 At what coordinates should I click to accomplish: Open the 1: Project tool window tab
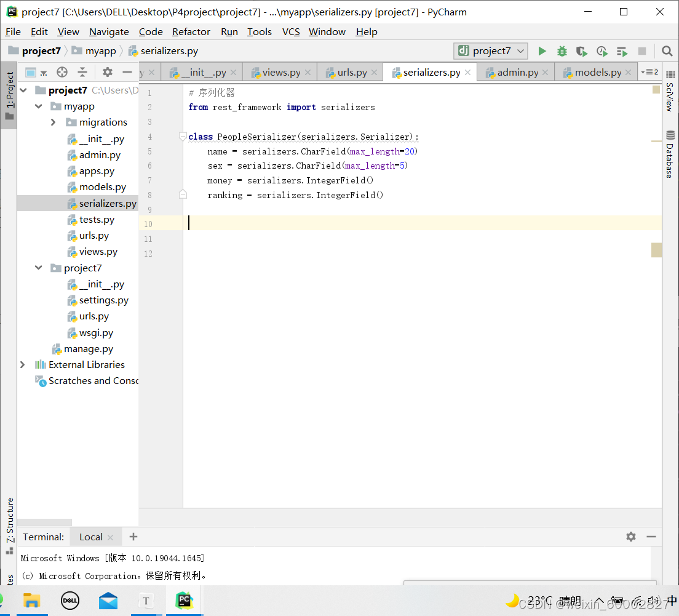(9, 96)
